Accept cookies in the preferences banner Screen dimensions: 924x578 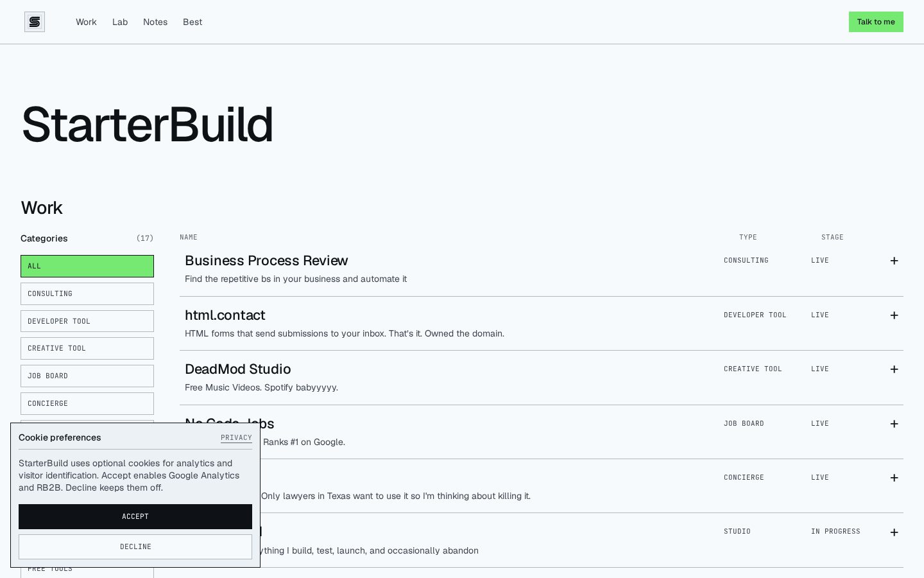[x=135, y=516]
